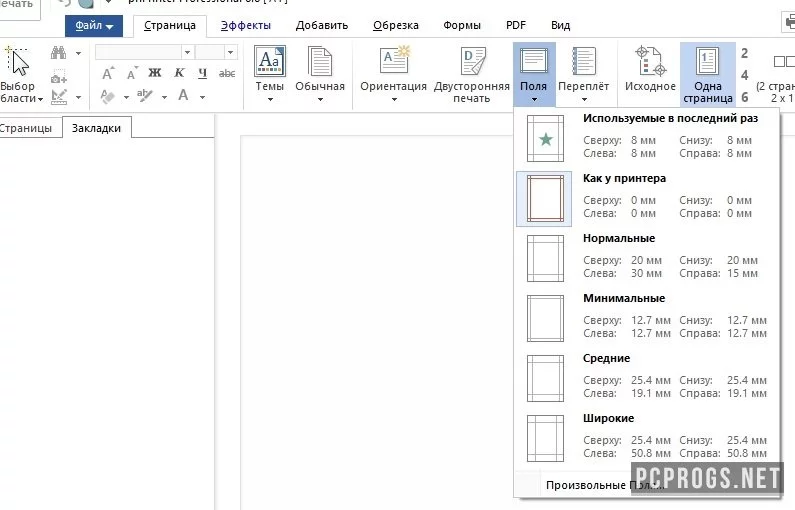Select the Страница ribbon tab
This screenshot has height=510, width=795.
(170, 25)
